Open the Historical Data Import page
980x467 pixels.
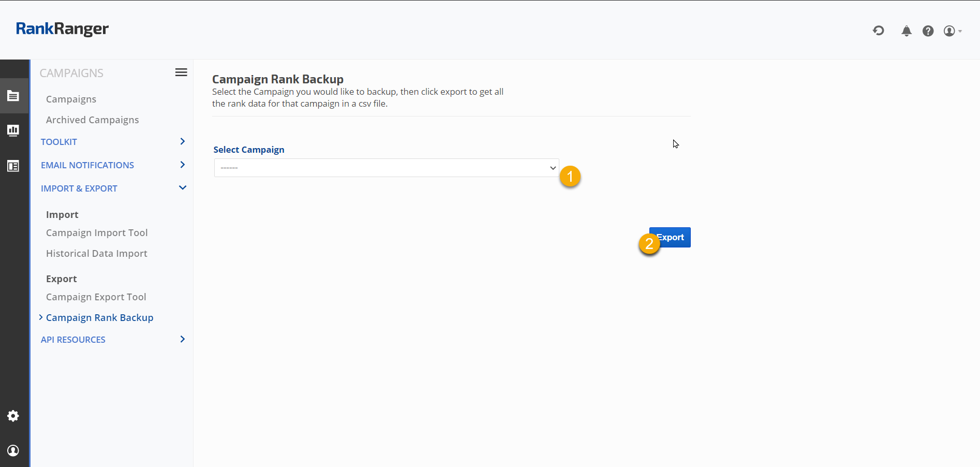pos(96,254)
